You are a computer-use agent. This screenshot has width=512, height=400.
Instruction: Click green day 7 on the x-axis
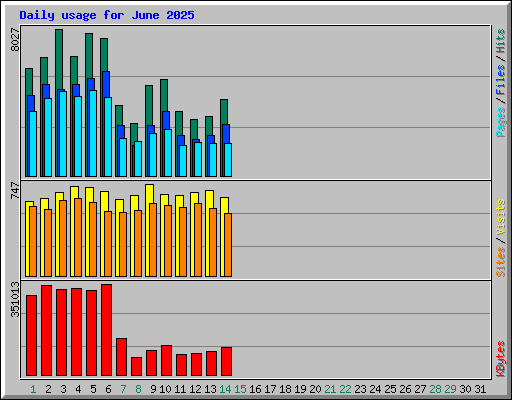coord(123,389)
